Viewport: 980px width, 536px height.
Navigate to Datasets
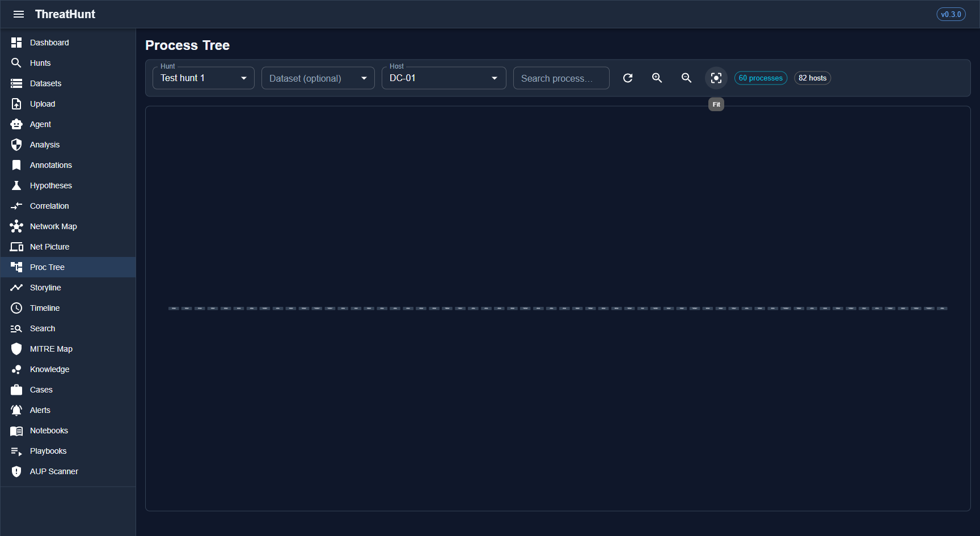coord(68,83)
